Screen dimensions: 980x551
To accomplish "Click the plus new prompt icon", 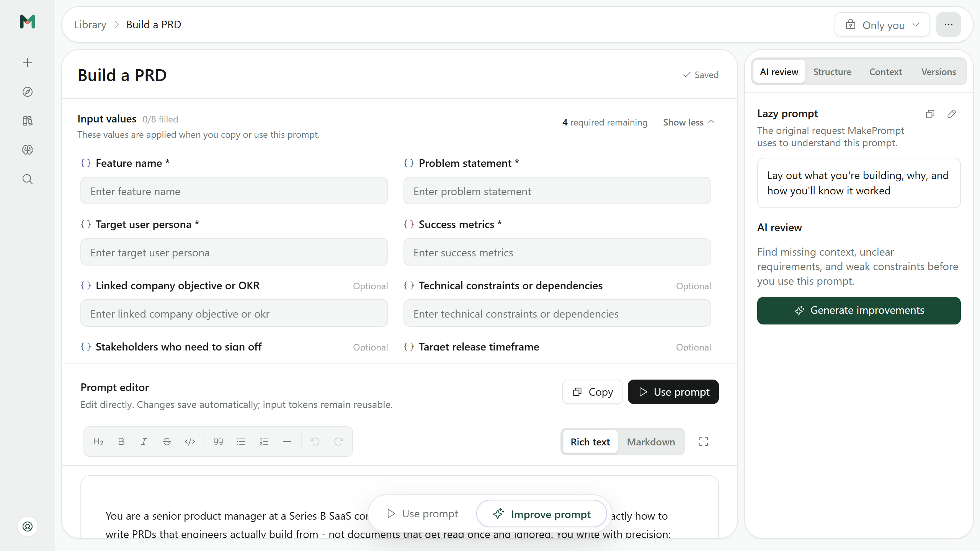I will (x=28, y=63).
